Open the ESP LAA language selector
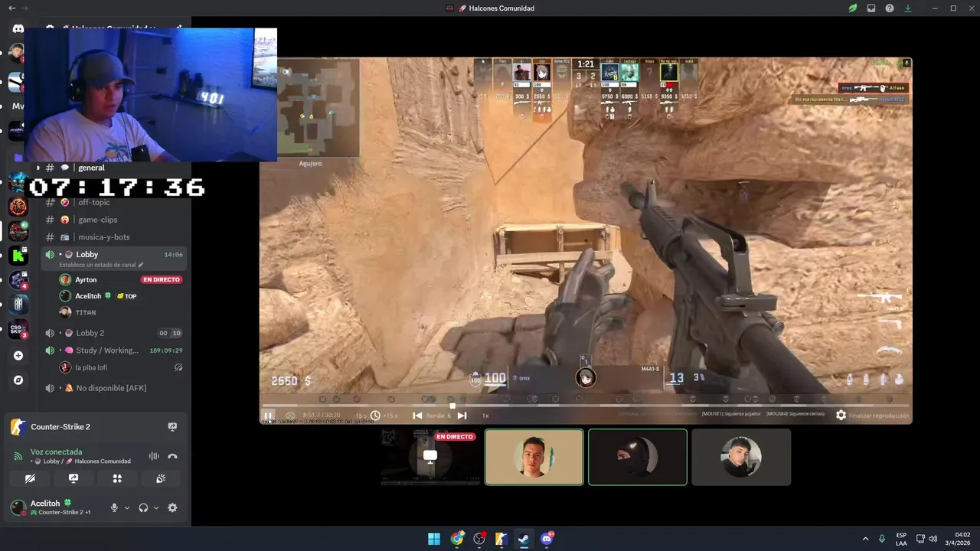Screen dimensions: 980x551 pyautogui.click(x=901, y=539)
